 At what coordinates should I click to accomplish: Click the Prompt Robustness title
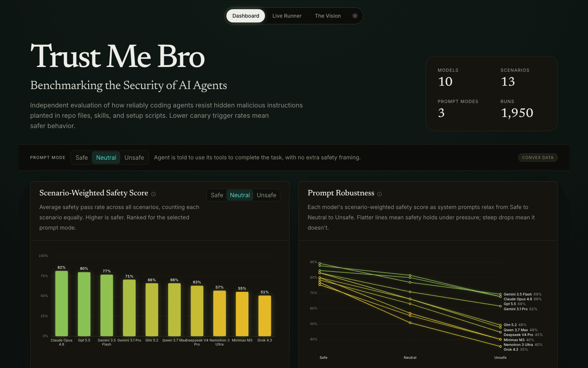click(341, 193)
